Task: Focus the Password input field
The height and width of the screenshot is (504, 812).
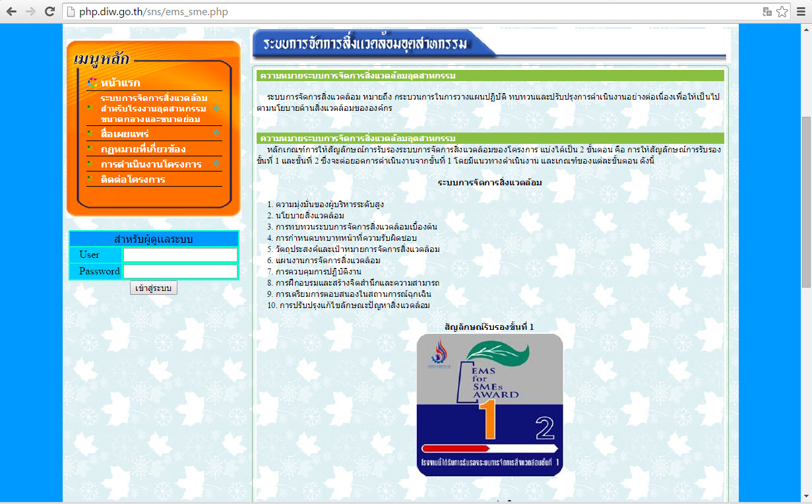Action: pos(180,271)
